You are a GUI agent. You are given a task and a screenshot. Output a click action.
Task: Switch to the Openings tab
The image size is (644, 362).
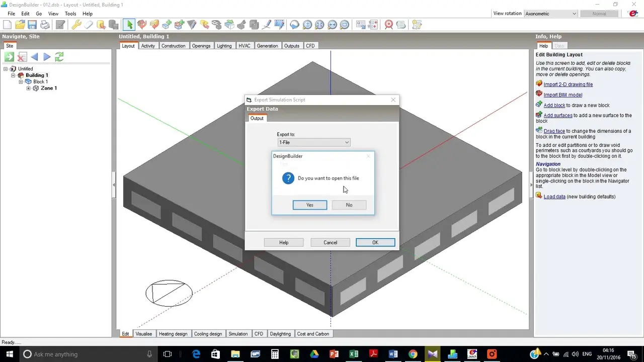(201, 46)
